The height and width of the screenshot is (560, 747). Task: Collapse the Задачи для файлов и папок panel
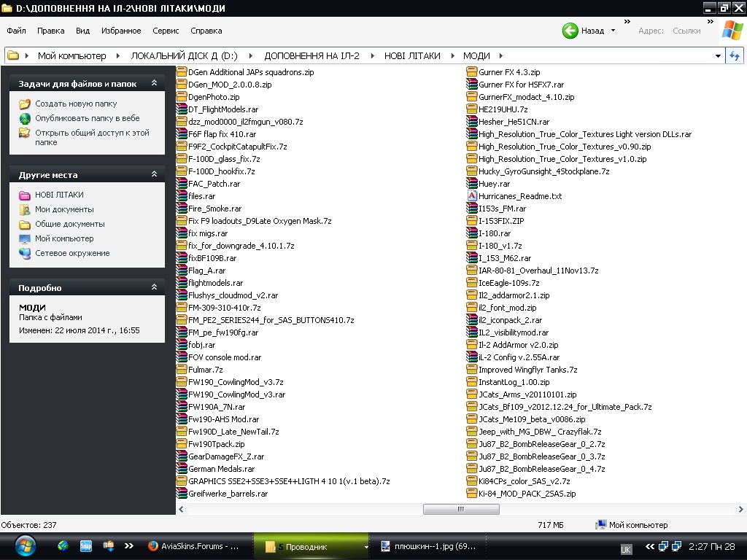click(155, 83)
